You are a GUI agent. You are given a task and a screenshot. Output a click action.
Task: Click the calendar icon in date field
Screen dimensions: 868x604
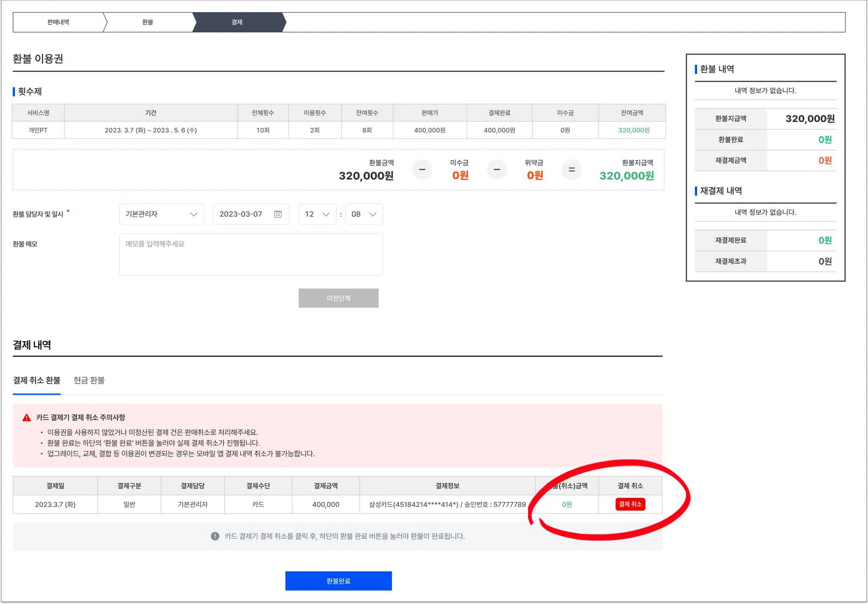coord(278,214)
